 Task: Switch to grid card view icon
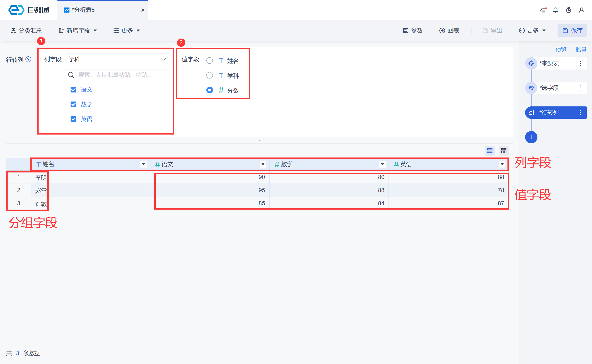coord(504,151)
